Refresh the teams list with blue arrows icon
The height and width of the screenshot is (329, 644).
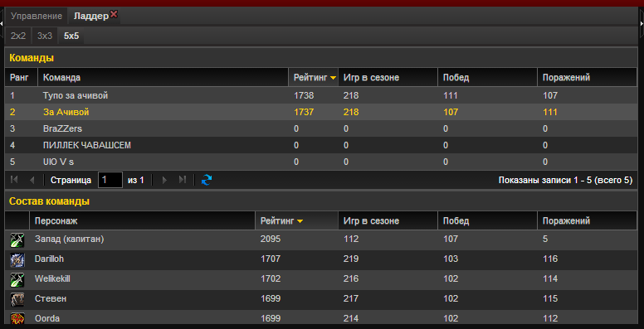tap(207, 180)
